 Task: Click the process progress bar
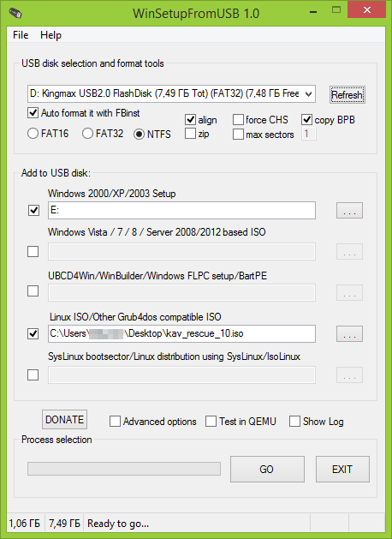124,469
